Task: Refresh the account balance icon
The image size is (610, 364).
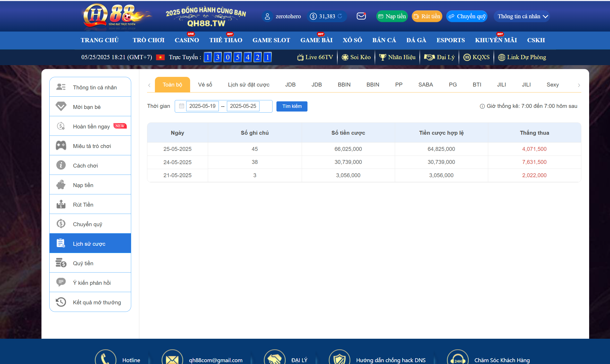Action: 340,16
